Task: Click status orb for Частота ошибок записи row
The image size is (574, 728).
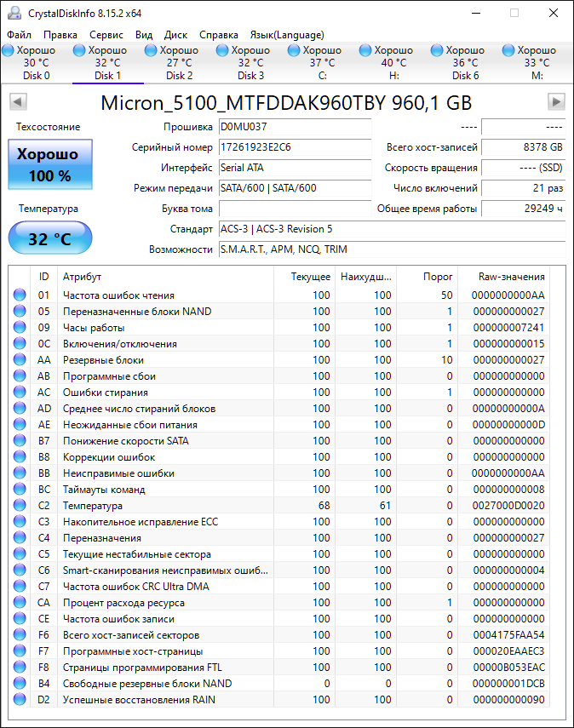Action: 20,618
